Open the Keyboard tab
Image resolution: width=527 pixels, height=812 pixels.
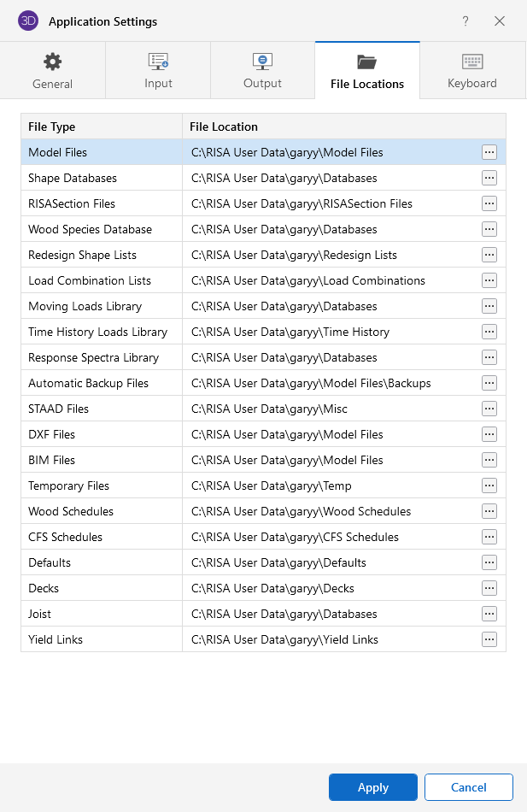click(472, 71)
